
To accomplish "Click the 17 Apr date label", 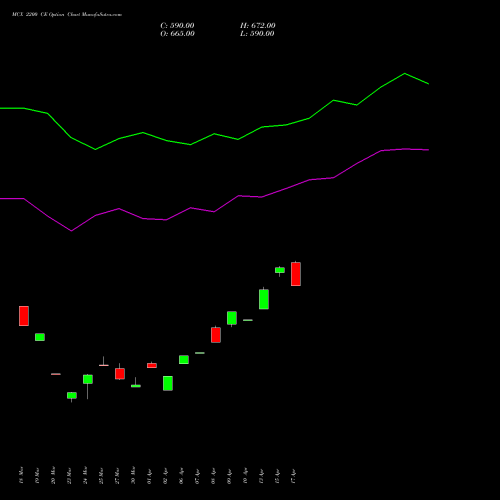I will pos(293,476).
